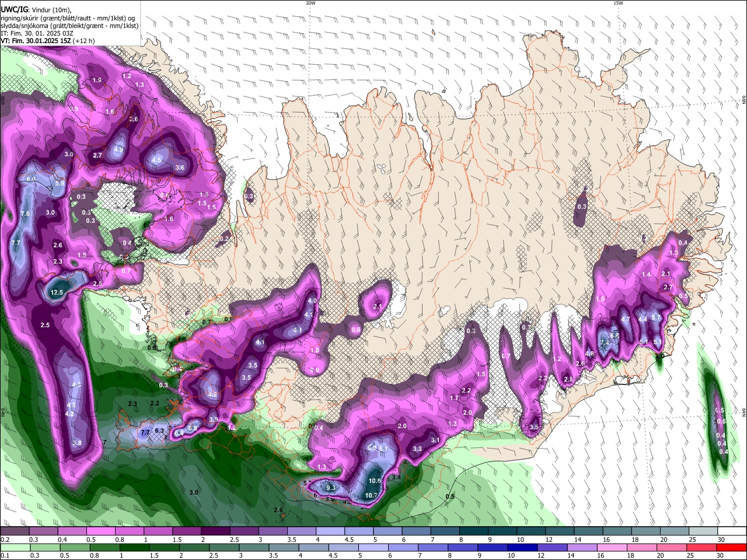Choose the darkest purple swatch labelled 2
Viewport: 747px width, 560px height.
pos(215,531)
